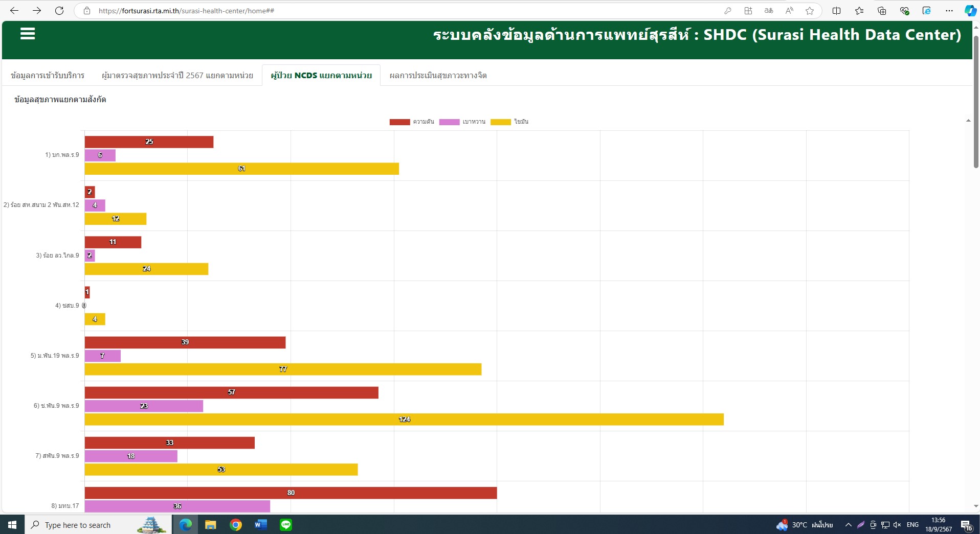Open the ENG input language selector

pos(912,525)
